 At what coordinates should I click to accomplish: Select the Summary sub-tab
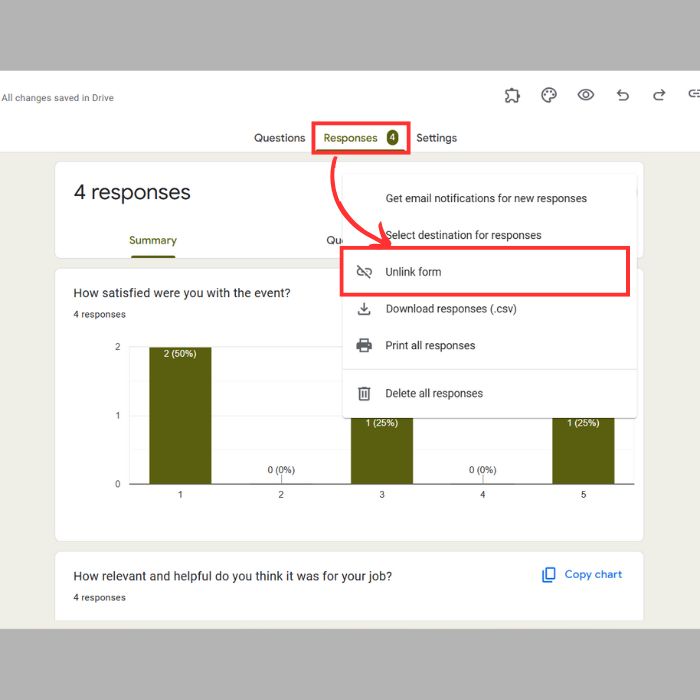(x=153, y=241)
